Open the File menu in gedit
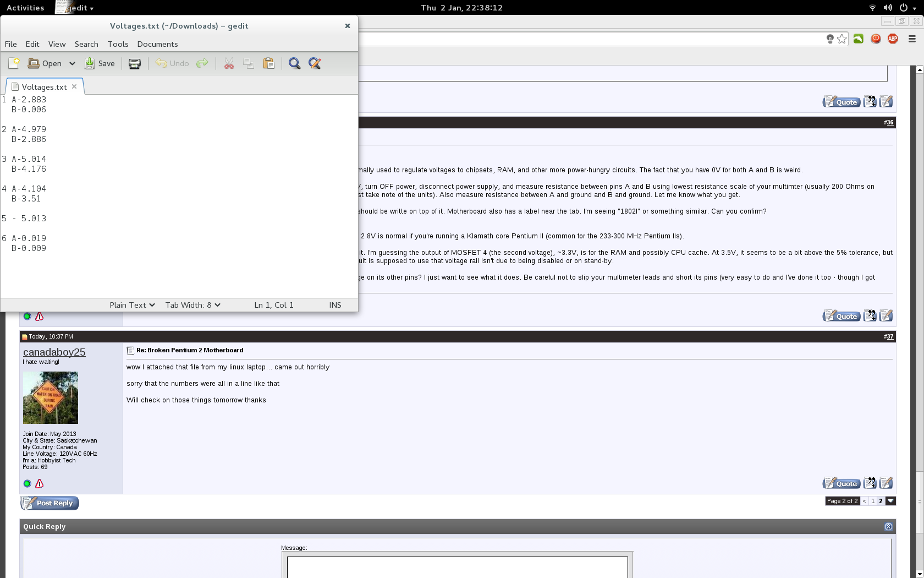This screenshot has width=924, height=578. pos(10,44)
